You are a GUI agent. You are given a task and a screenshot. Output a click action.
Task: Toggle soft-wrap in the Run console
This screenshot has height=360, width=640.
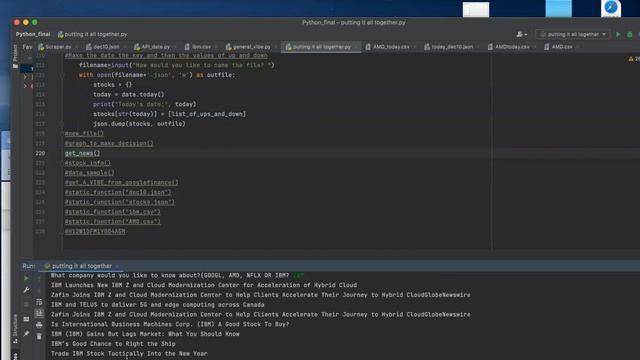pyautogui.click(x=39, y=302)
